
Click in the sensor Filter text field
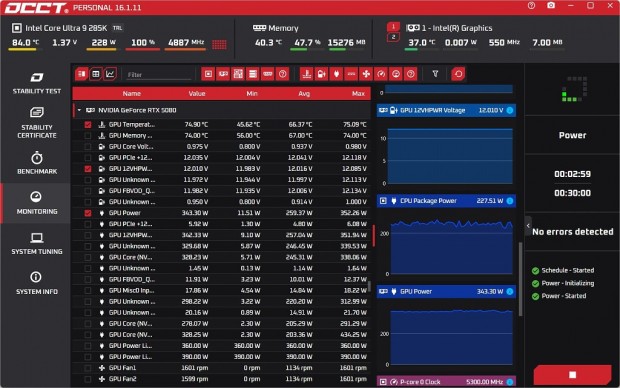point(159,74)
